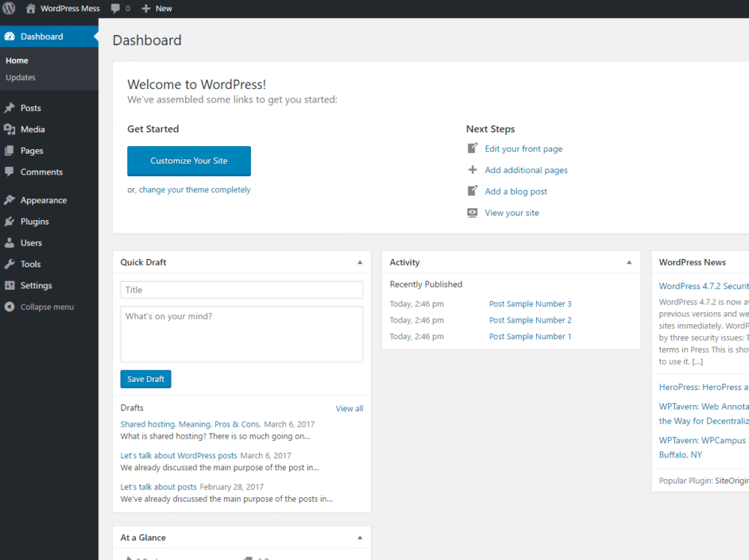Open the Shared hosting draft
This screenshot has width=749, height=560.
(x=190, y=424)
